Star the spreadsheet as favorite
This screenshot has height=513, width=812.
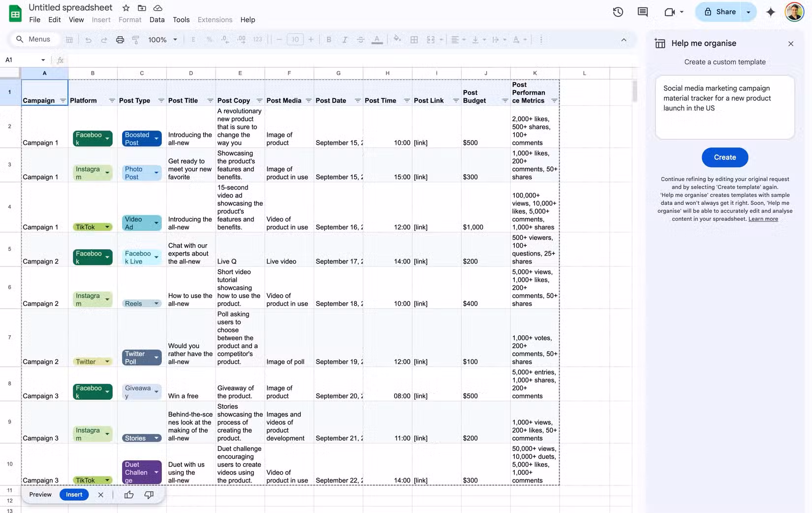click(125, 8)
